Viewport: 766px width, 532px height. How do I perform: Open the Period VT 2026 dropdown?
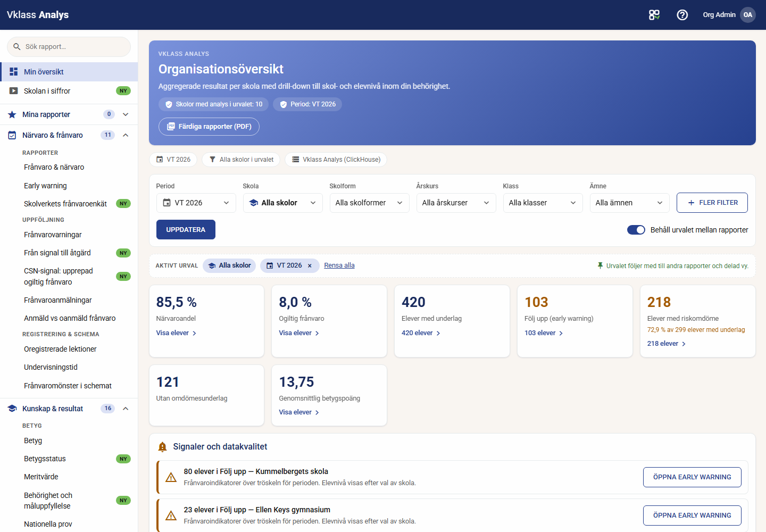pos(196,203)
